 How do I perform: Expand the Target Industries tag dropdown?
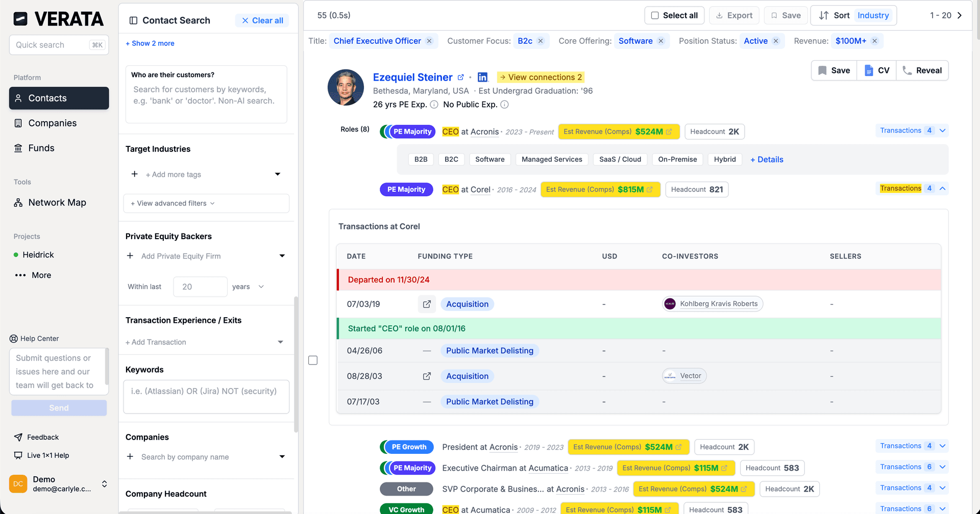pyautogui.click(x=278, y=174)
